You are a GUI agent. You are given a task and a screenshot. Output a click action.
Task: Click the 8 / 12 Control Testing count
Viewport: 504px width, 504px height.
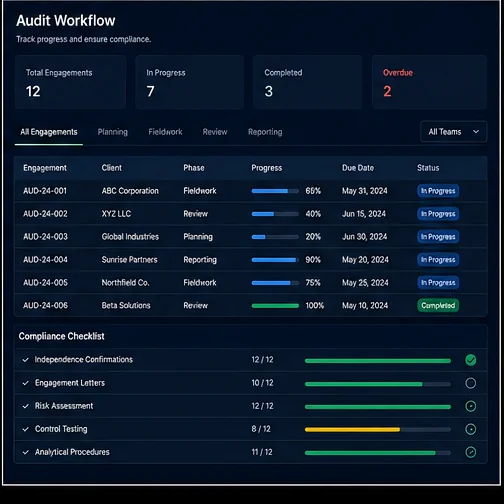[x=261, y=429]
